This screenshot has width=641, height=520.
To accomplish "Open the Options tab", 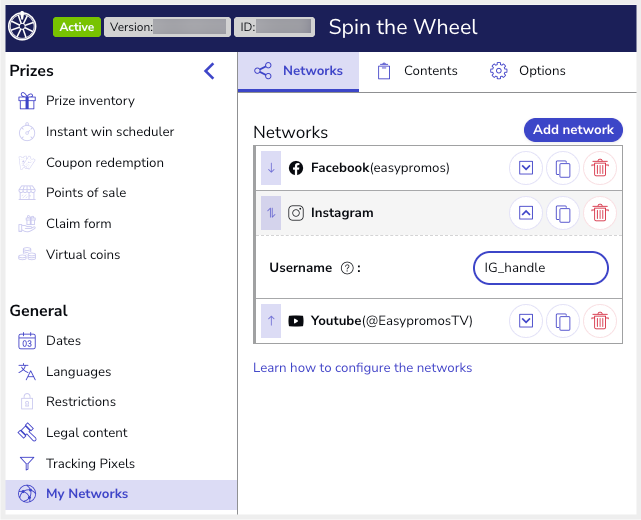I will [528, 71].
